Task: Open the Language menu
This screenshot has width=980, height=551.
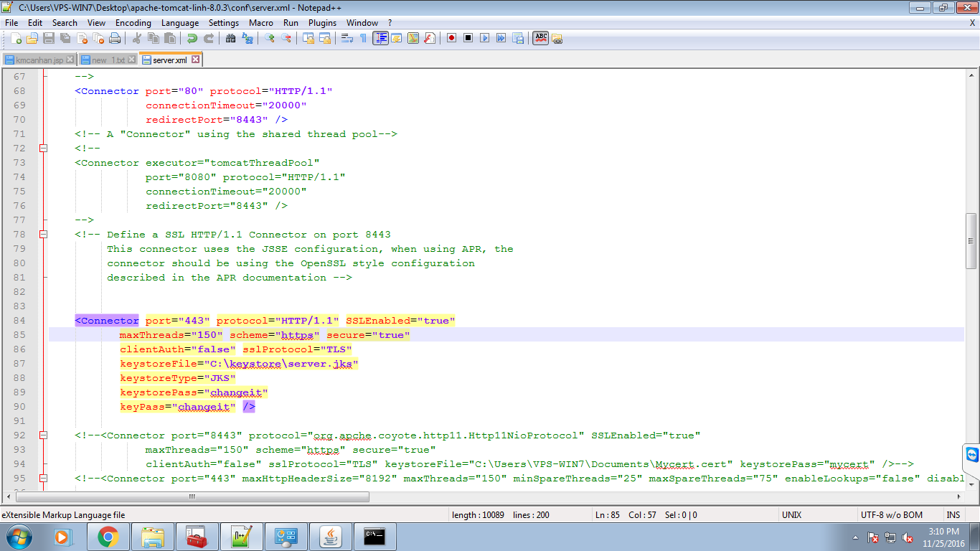Action: (x=180, y=23)
